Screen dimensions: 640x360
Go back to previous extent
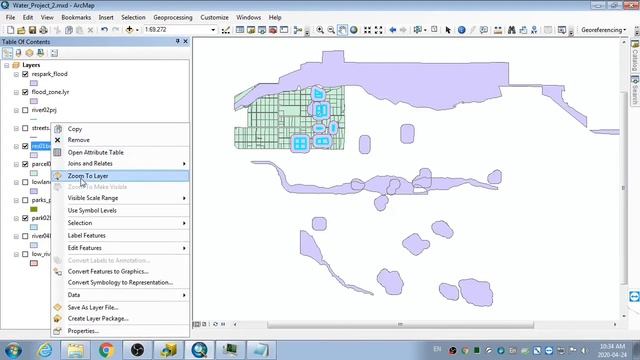point(393,30)
